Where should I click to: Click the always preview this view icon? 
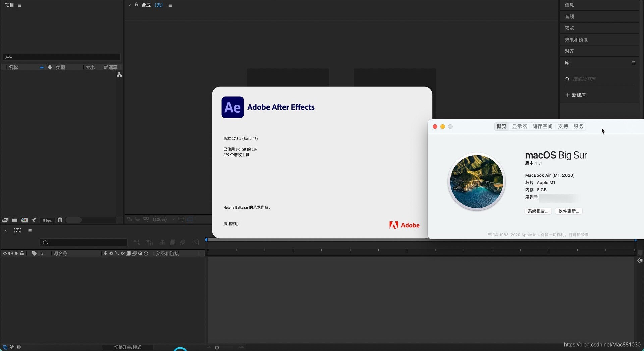(x=129, y=219)
